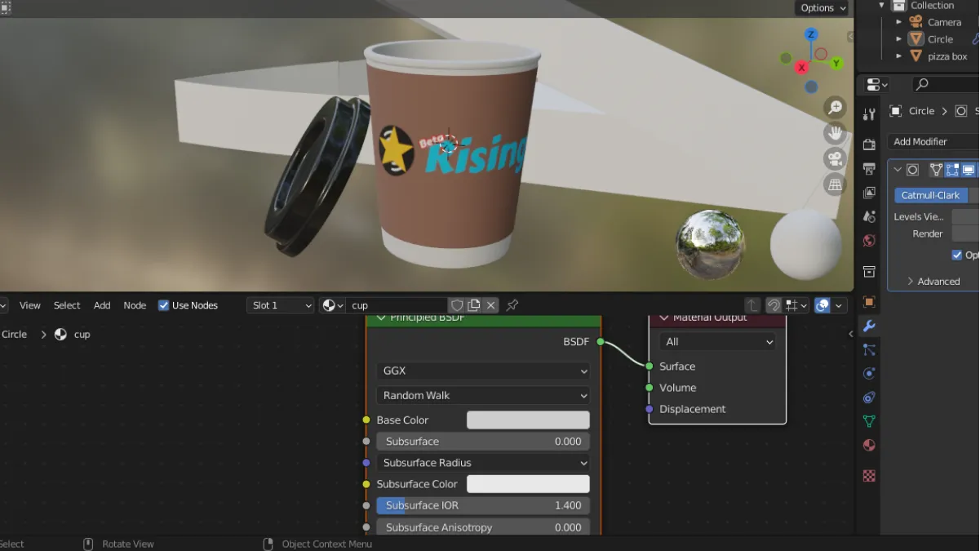Open the Render properties tab
This screenshot has width=980, height=551.
pos(869,144)
